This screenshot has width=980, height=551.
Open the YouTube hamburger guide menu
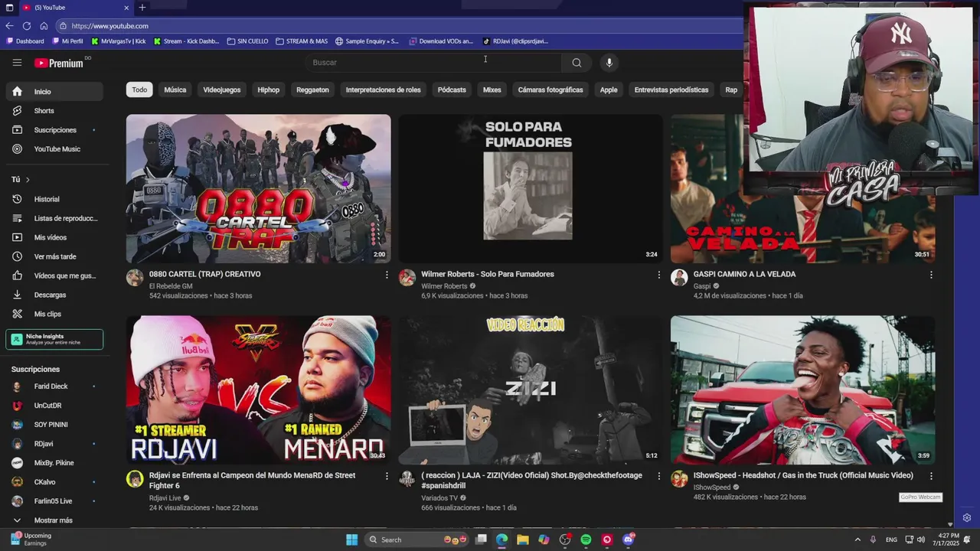pos(17,63)
